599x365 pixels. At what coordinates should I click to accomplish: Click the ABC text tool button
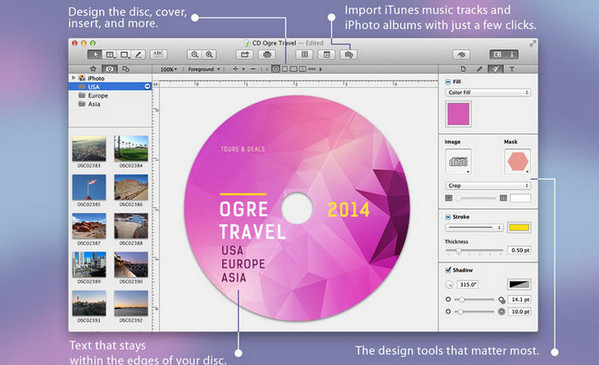pyautogui.click(x=158, y=54)
